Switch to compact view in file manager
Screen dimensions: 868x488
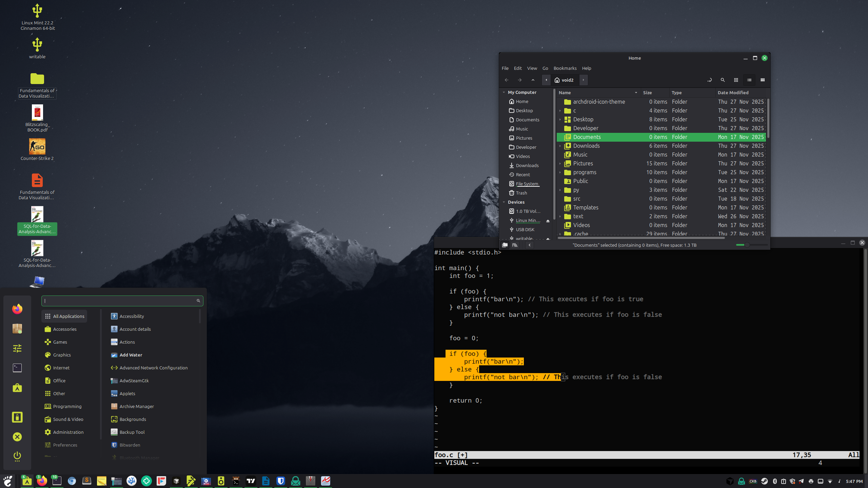pos(763,80)
